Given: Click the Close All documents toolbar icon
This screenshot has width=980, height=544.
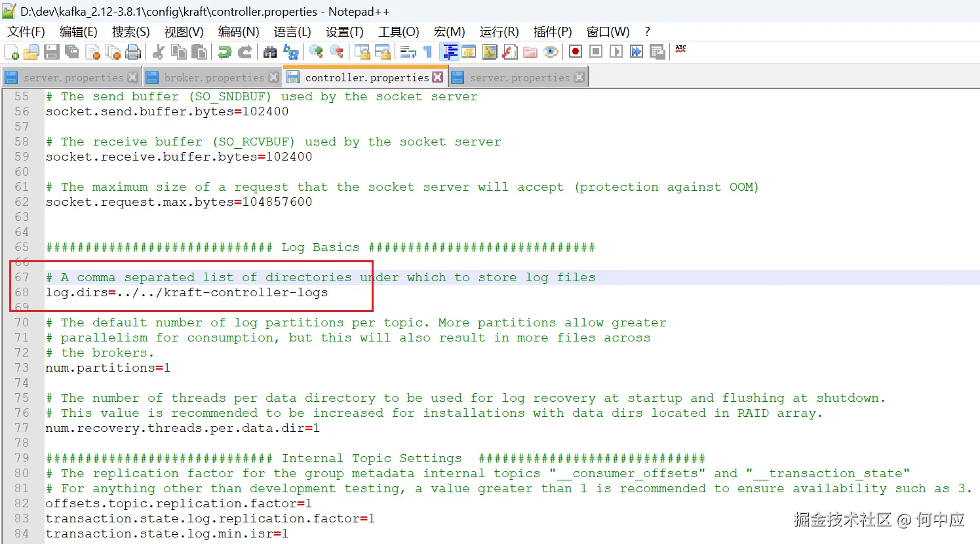Looking at the screenshot, I should tap(113, 52).
